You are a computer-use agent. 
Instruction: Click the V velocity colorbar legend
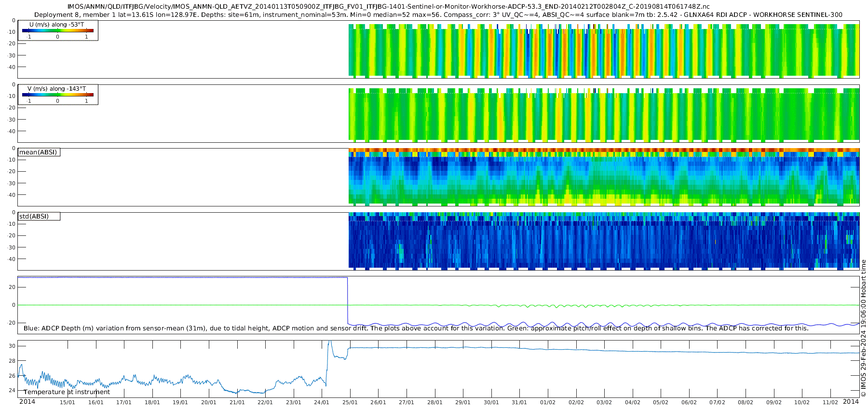coord(58,95)
